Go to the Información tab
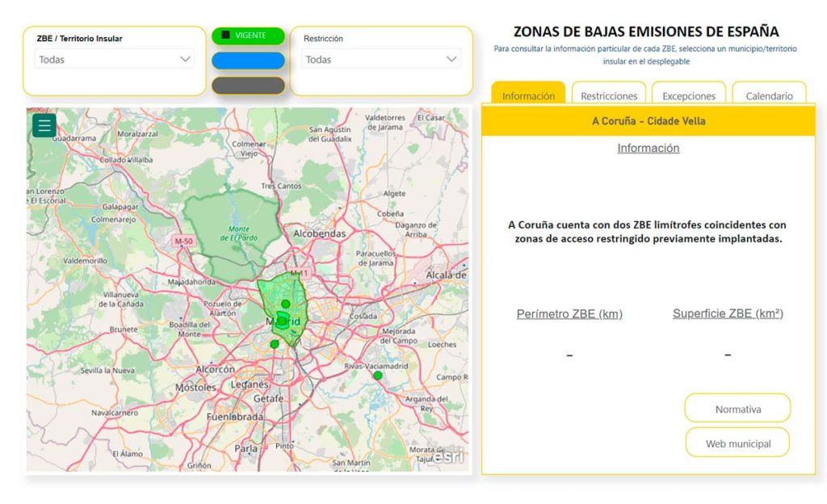 (x=528, y=95)
